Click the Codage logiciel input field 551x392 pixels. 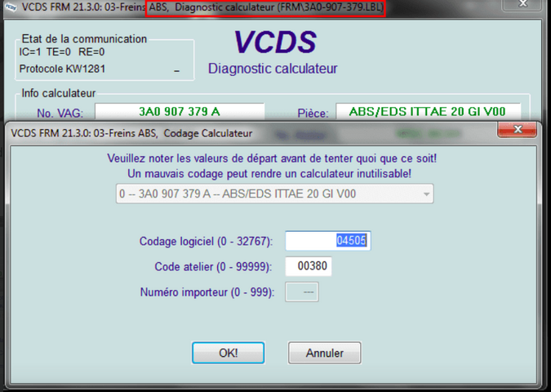(x=328, y=241)
